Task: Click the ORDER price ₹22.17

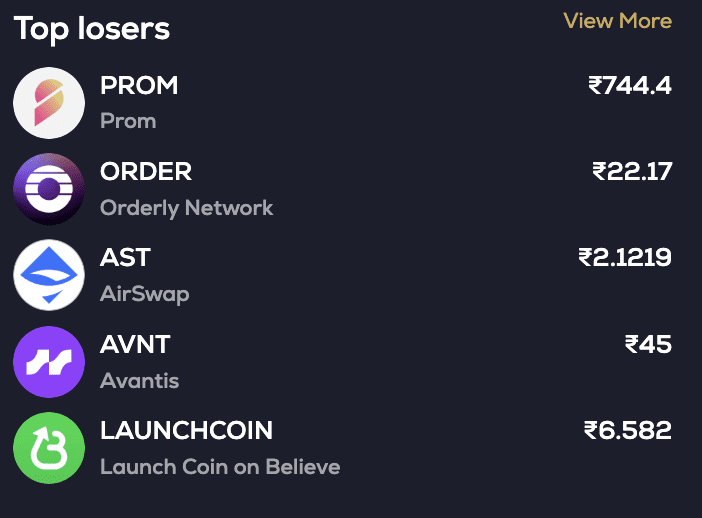Action: coord(632,172)
